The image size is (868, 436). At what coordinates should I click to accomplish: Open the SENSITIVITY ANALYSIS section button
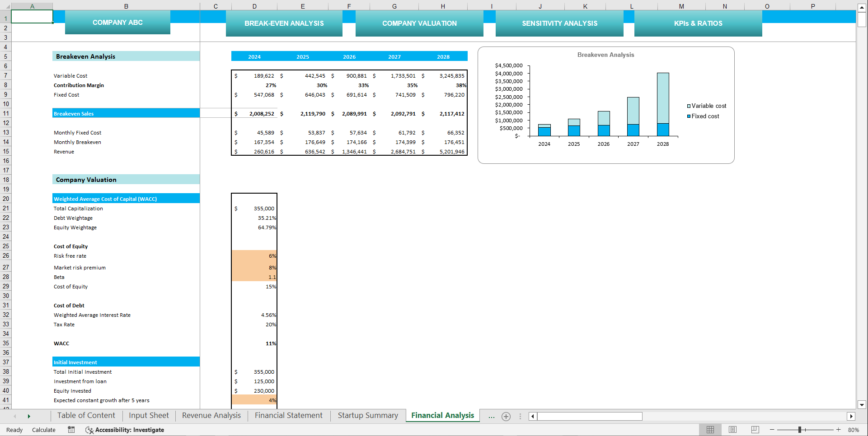(559, 23)
